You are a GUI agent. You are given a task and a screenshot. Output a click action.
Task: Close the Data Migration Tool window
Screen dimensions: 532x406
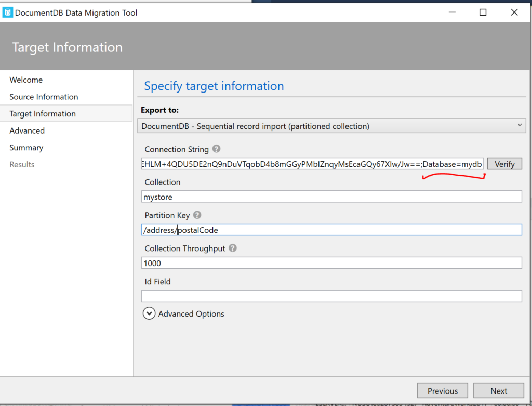click(x=514, y=12)
